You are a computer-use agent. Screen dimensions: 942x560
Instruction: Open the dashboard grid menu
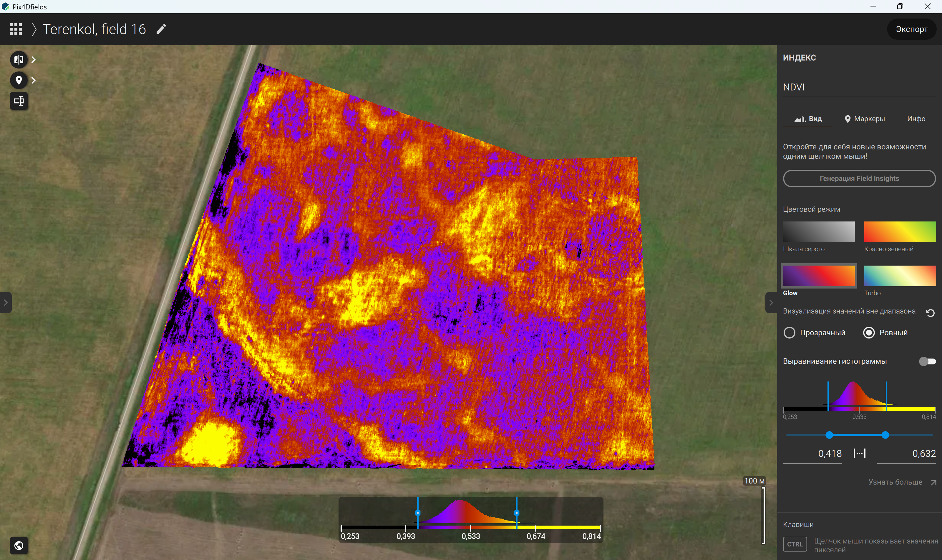(x=16, y=29)
